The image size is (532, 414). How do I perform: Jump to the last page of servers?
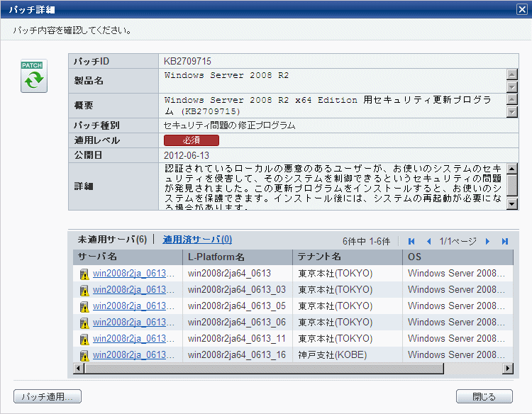[x=505, y=242]
